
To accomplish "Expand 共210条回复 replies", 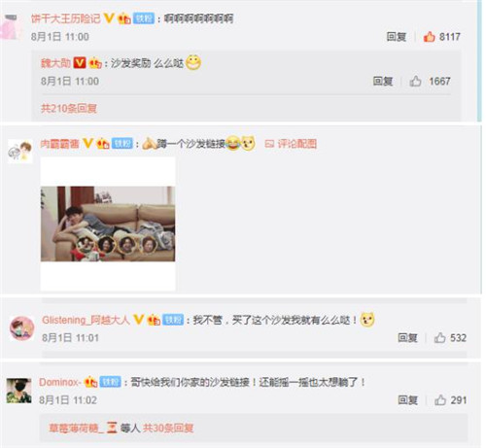I will tap(69, 109).
